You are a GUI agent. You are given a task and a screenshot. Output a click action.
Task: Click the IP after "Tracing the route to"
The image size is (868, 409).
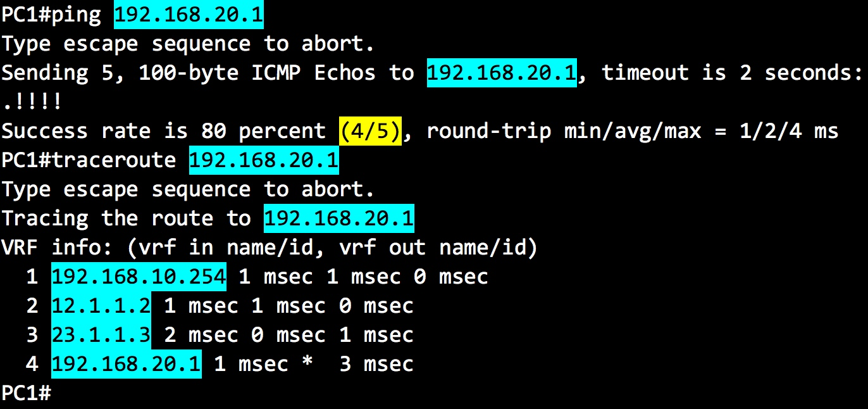pos(338,218)
